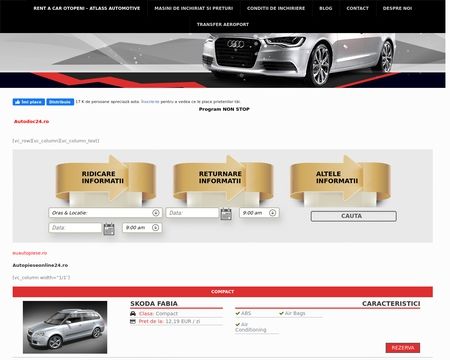Screen dimensions: 450x360
Task: Open Conditii de inchiriere page
Action: point(276,8)
